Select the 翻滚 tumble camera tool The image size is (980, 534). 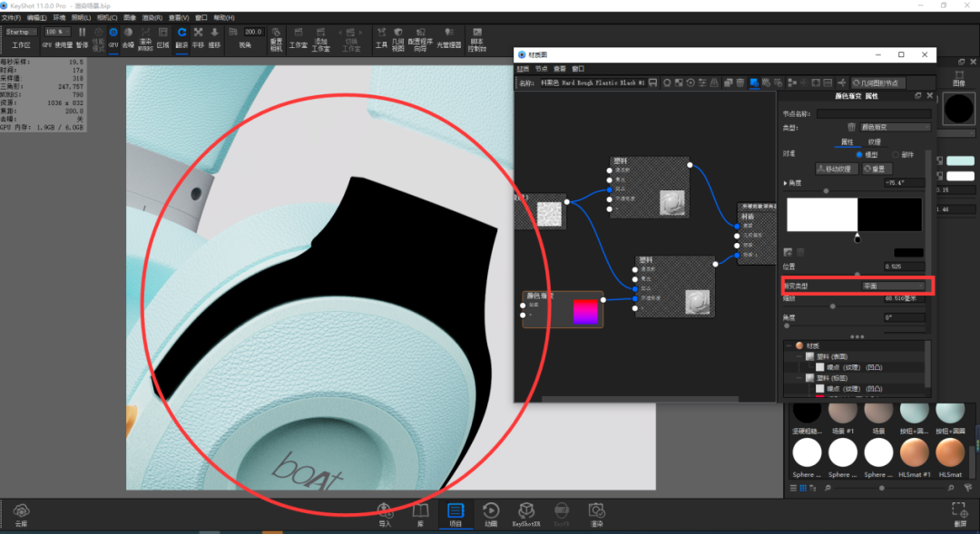coord(181,38)
